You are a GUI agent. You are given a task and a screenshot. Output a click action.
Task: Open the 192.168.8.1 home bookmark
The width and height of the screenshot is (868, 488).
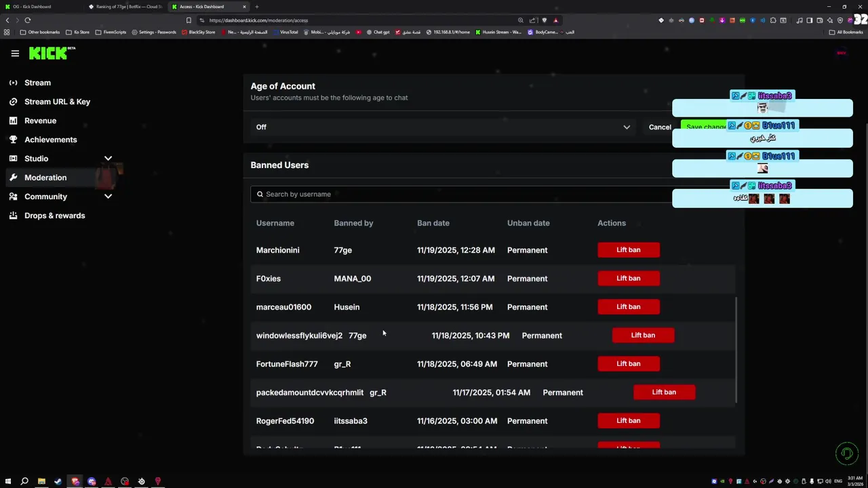click(x=448, y=32)
